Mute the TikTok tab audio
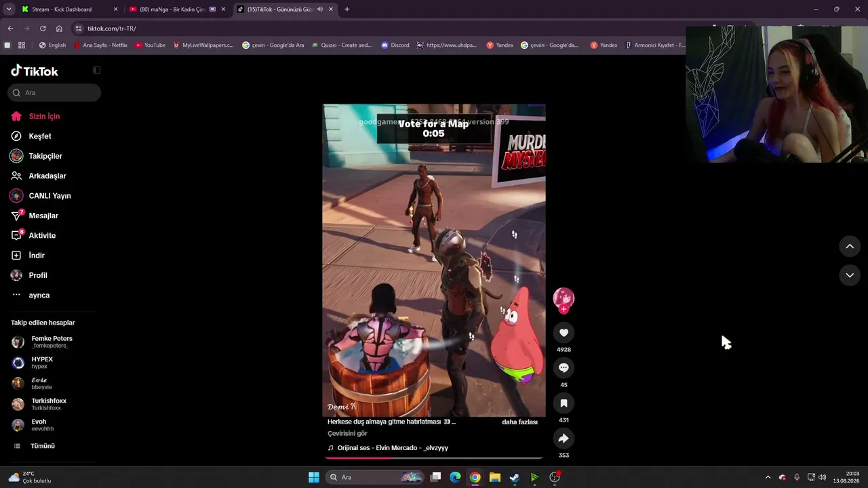868x488 pixels. click(320, 9)
